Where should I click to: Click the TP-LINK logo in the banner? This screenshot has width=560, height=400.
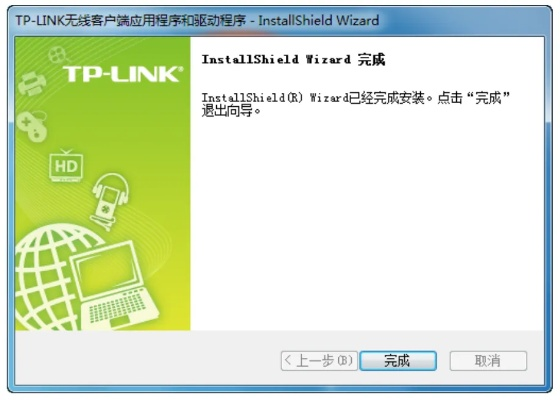(123, 74)
